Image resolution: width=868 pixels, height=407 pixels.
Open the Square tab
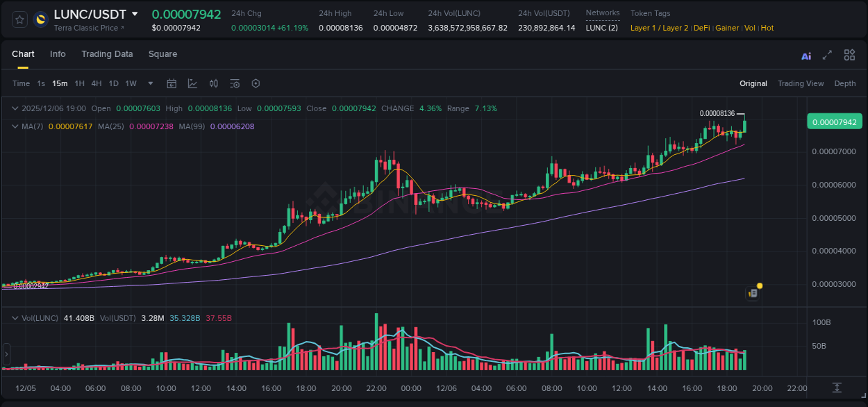click(x=162, y=53)
